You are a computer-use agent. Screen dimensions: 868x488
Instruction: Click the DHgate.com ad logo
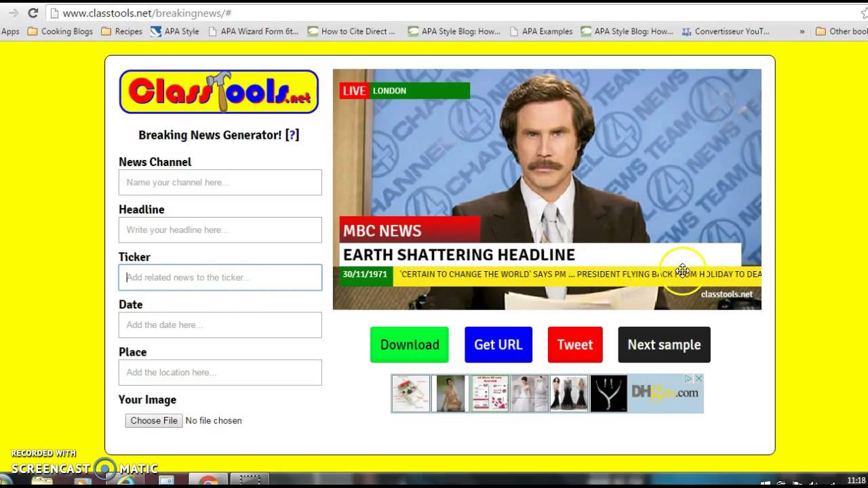[665, 392]
